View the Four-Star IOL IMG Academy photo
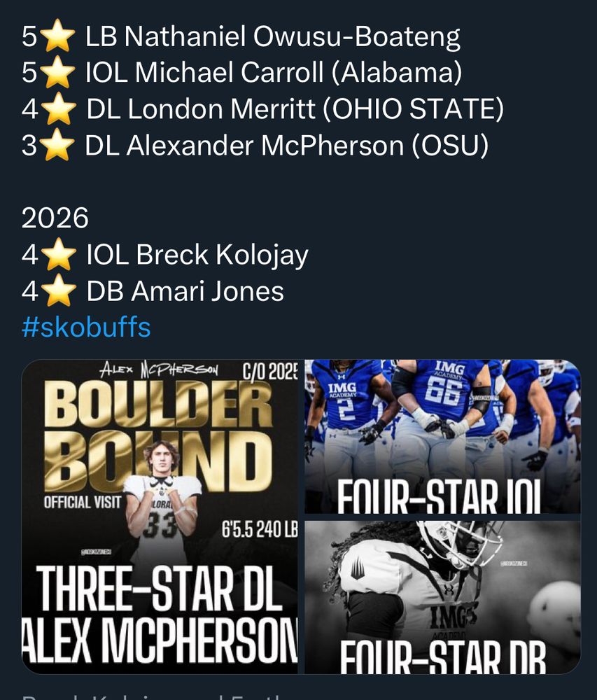Screen dimensions: 597x700 pyautogui.click(x=442, y=437)
